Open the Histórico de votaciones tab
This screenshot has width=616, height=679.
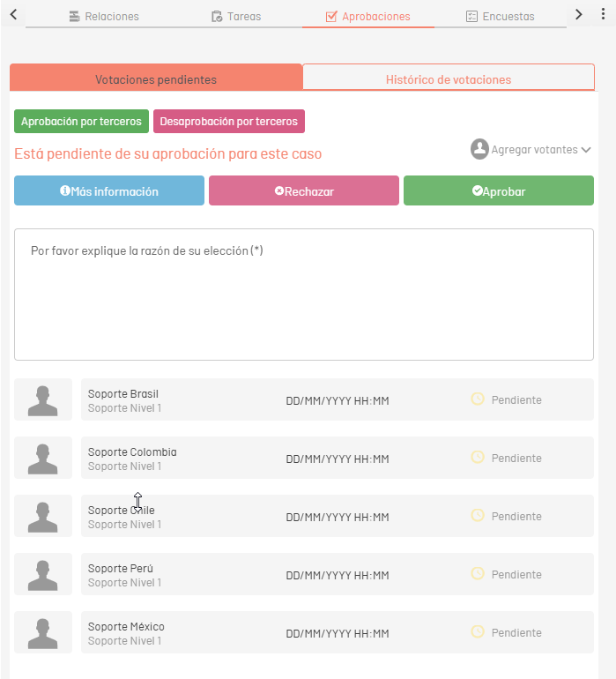pos(449,78)
